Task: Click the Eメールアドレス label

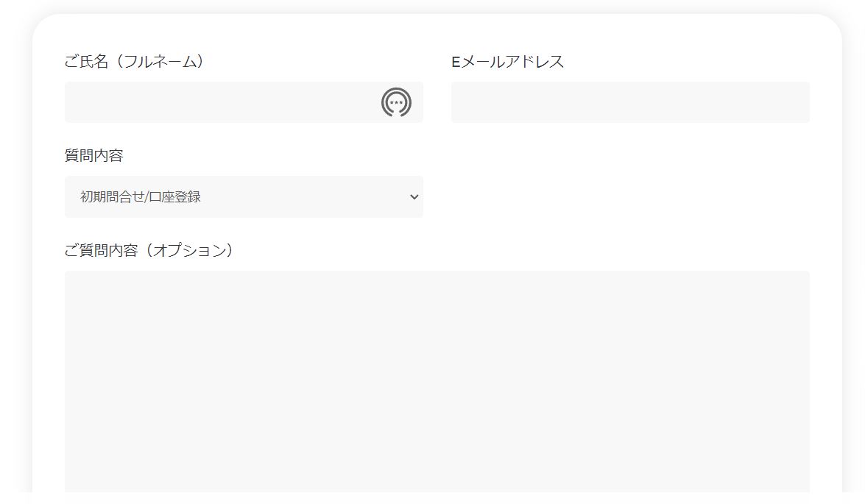Action: tap(508, 62)
